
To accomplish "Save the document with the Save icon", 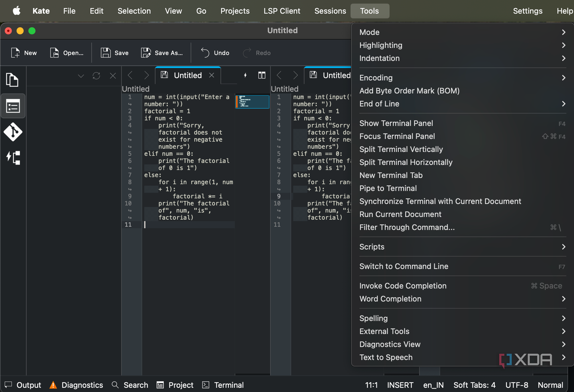I will pyautogui.click(x=114, y=53).
